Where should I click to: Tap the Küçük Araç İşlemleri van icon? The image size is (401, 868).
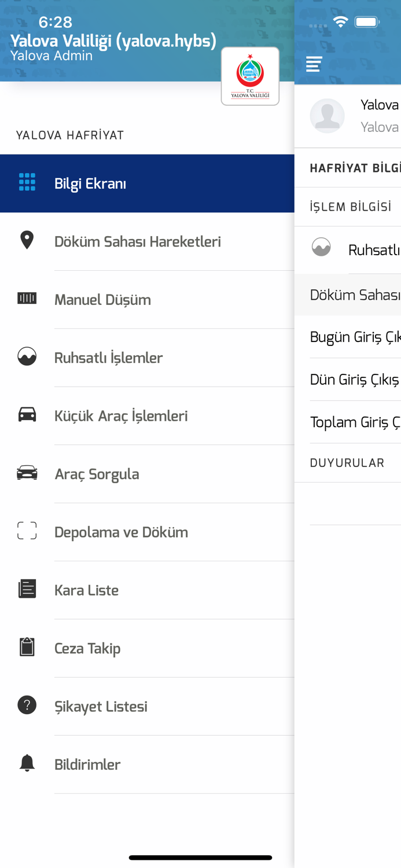coord(27,414)
